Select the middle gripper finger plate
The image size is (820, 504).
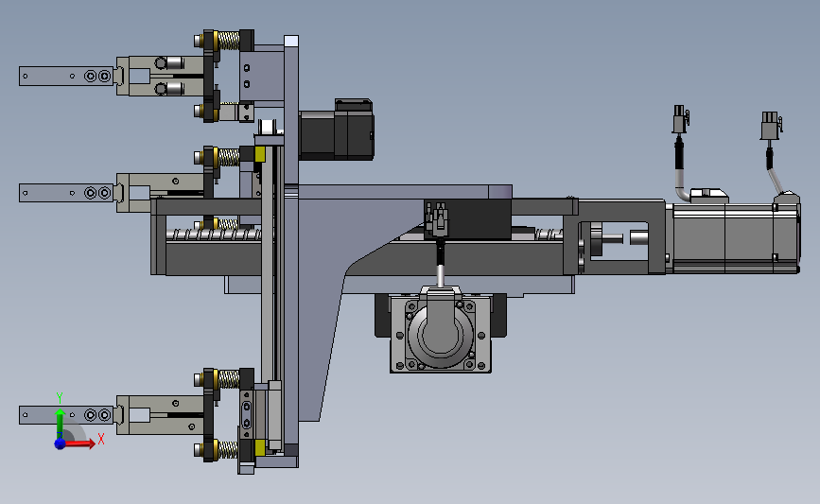coord(66,193)
